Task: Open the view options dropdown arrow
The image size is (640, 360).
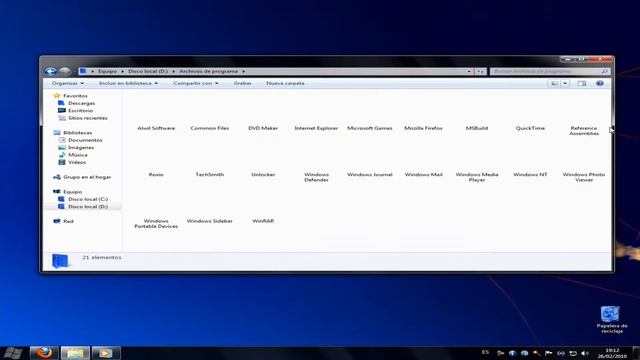Action: click(x=565, y=83)
